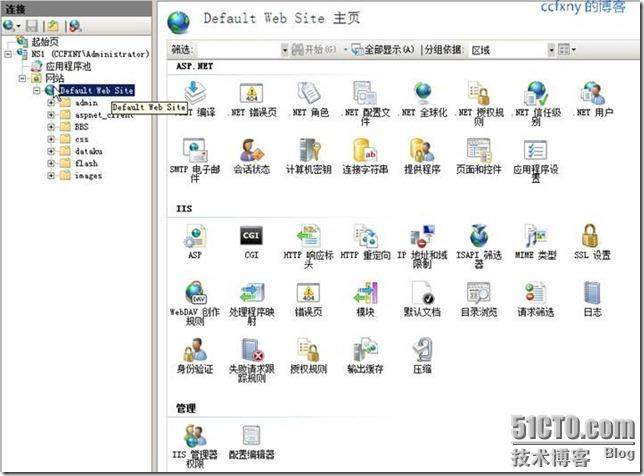This screenshot has width=644, height=476.
Task: Open .NET 信任级别 icon
Action: point(536,103)
